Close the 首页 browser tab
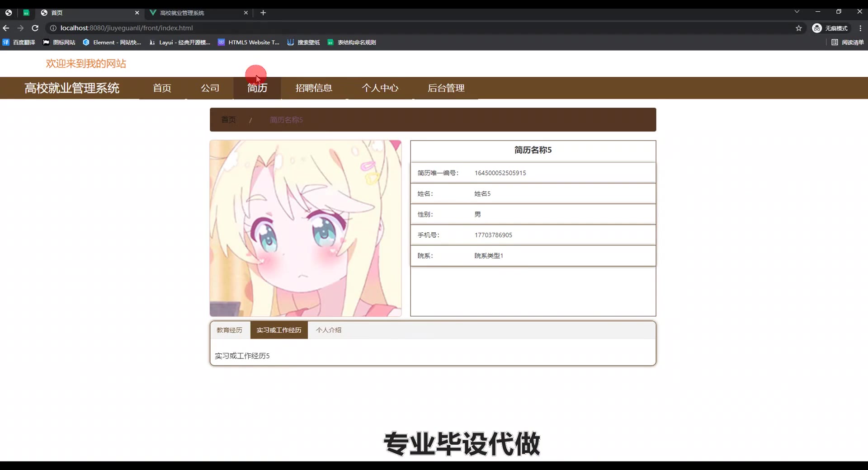This screenshot has height=470, width=868. pyautogui.click(x=137, y=13)
